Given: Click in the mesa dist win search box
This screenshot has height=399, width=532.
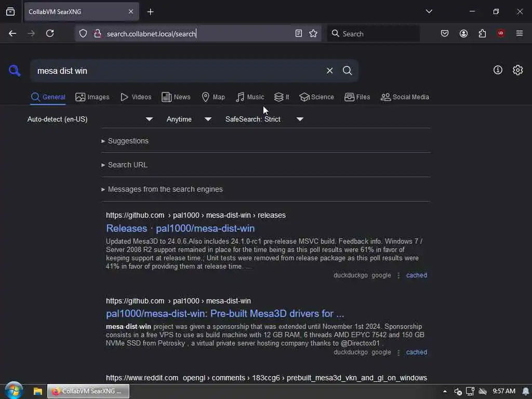Looking at the screenshot, I should pos(177,71).
